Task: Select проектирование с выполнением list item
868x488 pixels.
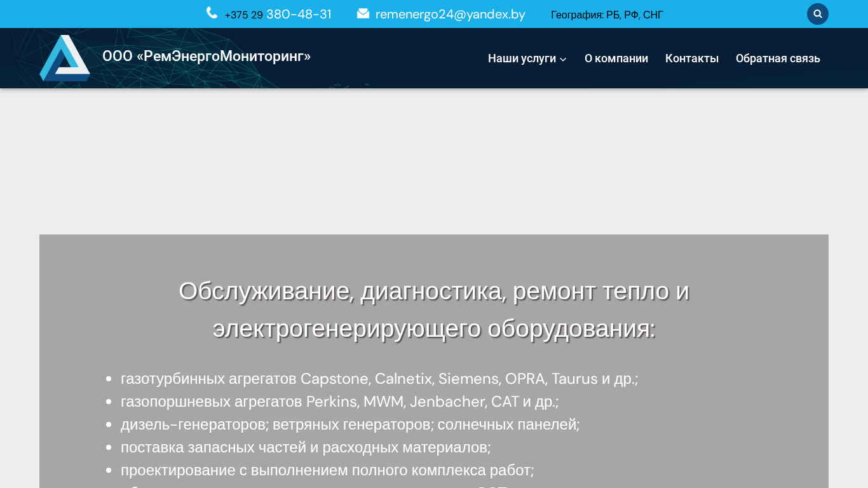Action: 327,470
